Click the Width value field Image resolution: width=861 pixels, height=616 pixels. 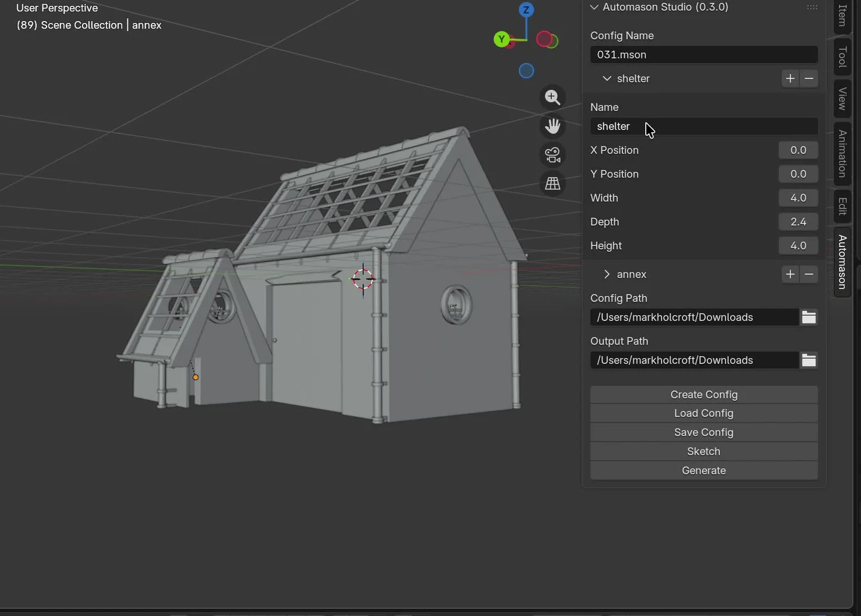798,198
